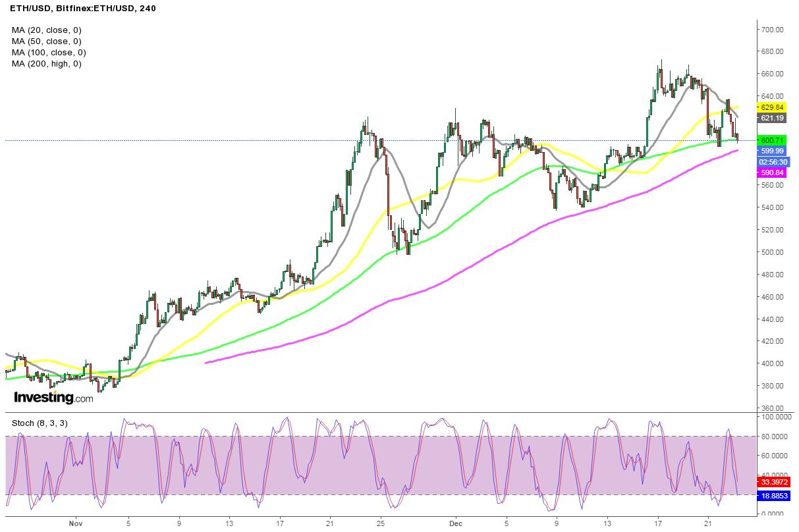
Task: Click the magenta 590.84 price tag
Action: pos(772,172)
